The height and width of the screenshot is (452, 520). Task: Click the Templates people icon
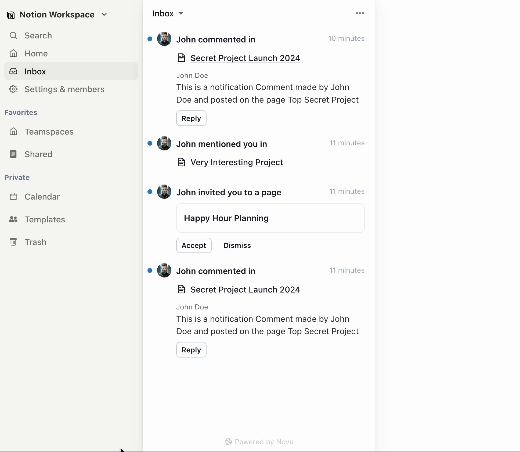13,219
